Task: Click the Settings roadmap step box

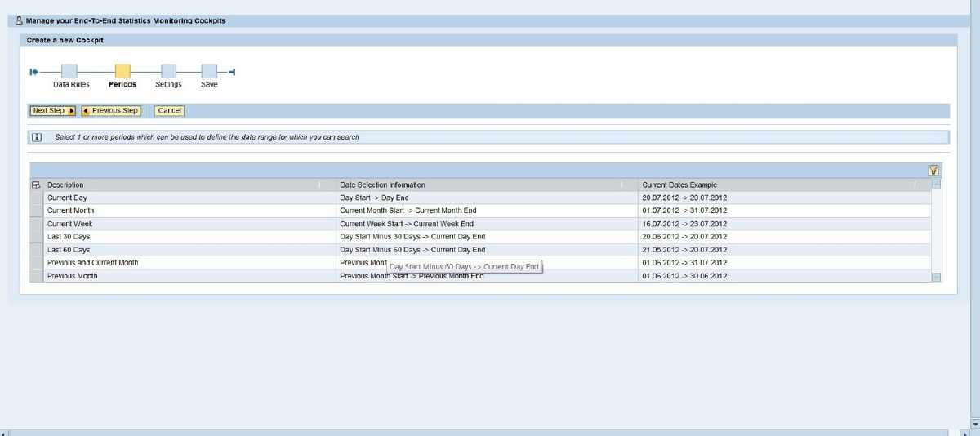Action: click(x=168, y=71)
